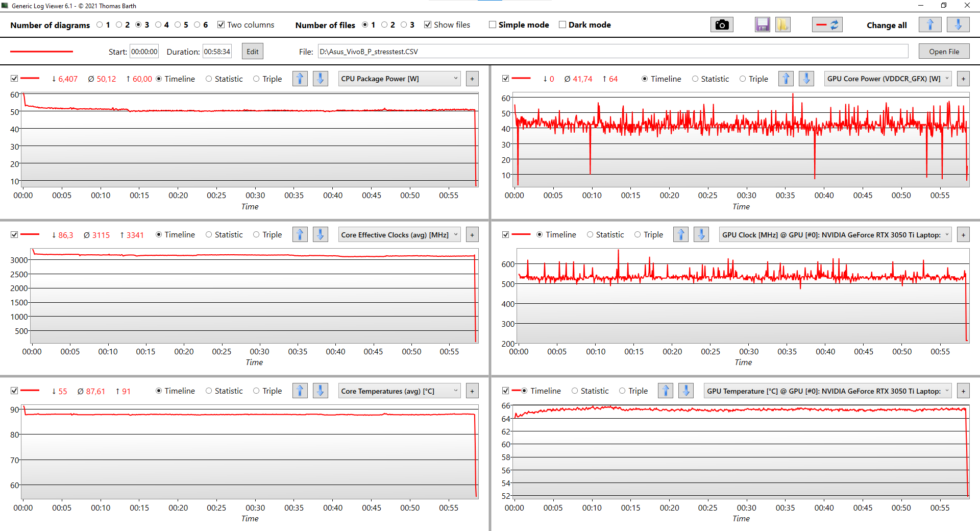Click the Open File button
Image resolution: width=980 pixels, height=531 pixels.
click(944, 52)
